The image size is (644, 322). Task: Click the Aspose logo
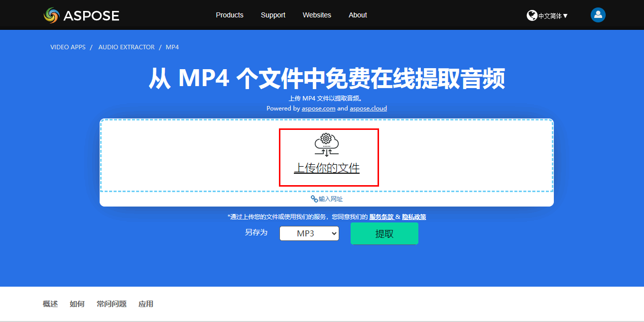click(x=81, y=15)
